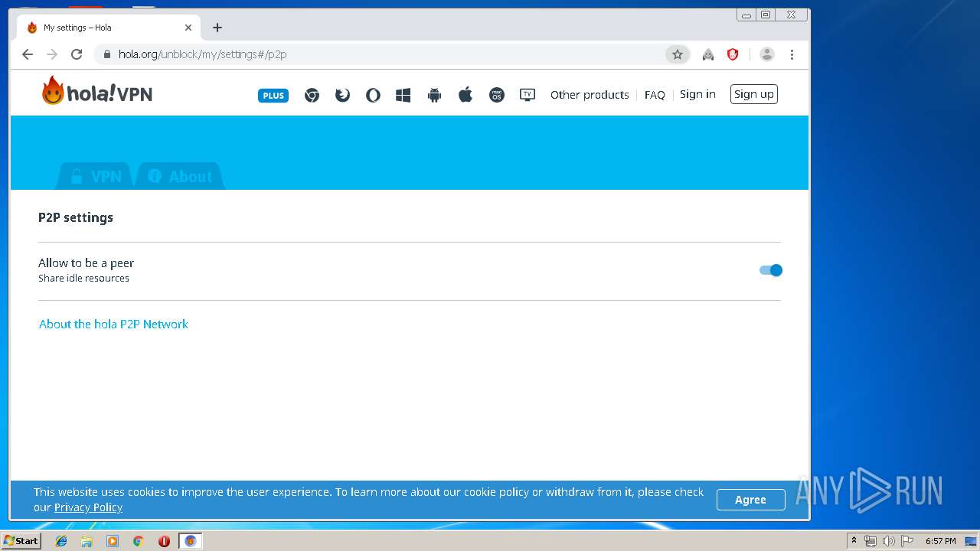View site info via the padlock icon
Image resolution: width=980 pixels, height=551 pixels.
[x=106, y=54]
